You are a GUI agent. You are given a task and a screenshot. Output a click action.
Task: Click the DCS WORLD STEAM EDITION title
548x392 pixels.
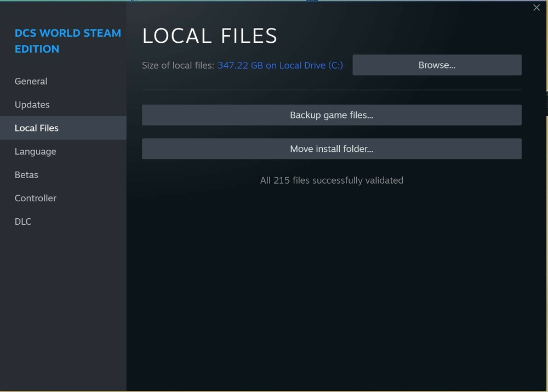[67, 41]
